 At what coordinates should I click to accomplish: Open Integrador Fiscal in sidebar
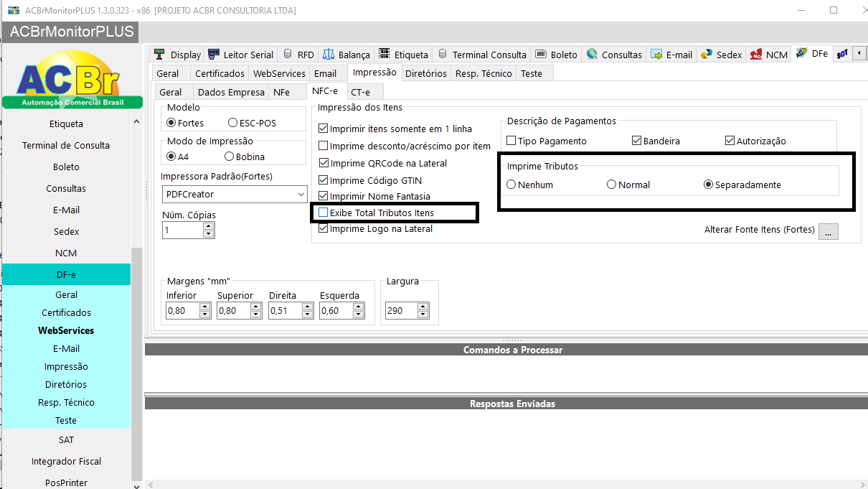click(66, 461)
